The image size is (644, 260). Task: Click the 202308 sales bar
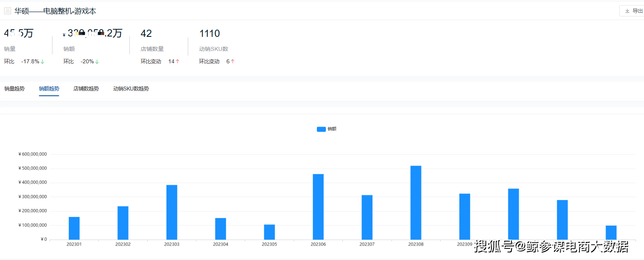(x=416, y=203)
